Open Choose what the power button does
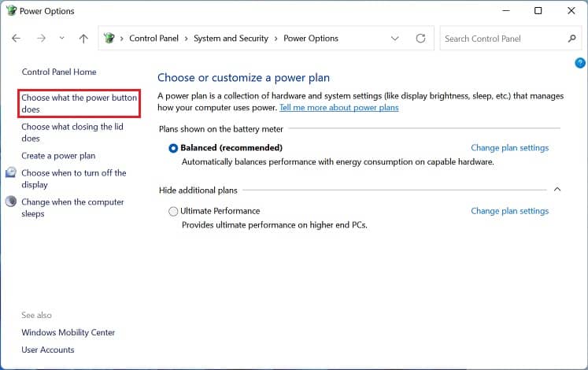This screenshot has width=588, height=370. (x=80, y=103)
